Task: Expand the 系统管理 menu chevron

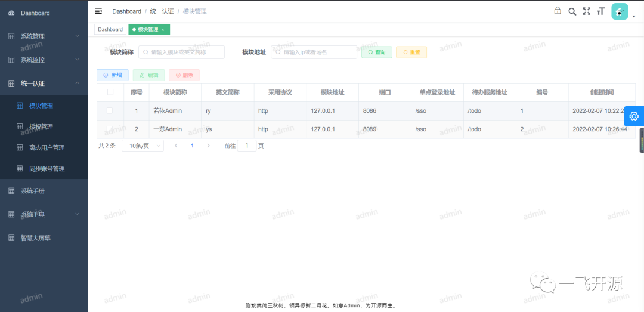Action: click(77, 36)
